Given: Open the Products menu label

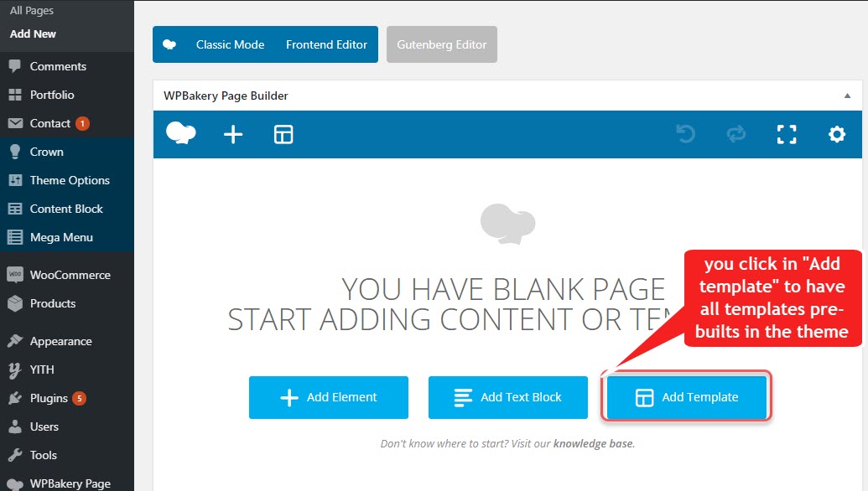Looking at the screenshot, I should [x=53, y=303].
